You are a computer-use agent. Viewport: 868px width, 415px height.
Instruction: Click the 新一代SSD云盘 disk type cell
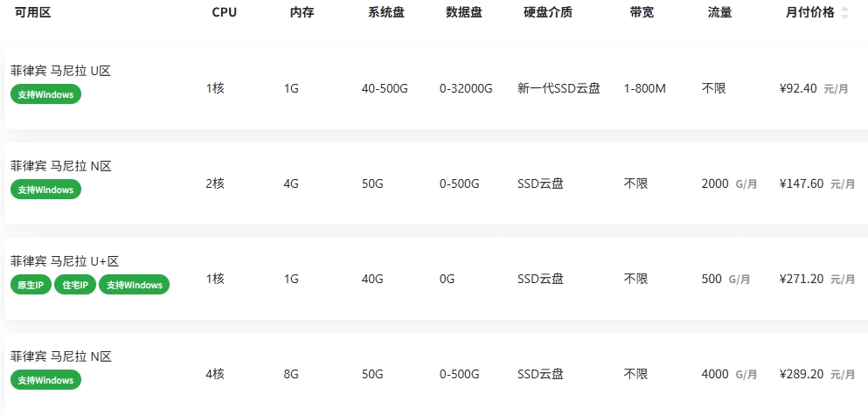559,88
